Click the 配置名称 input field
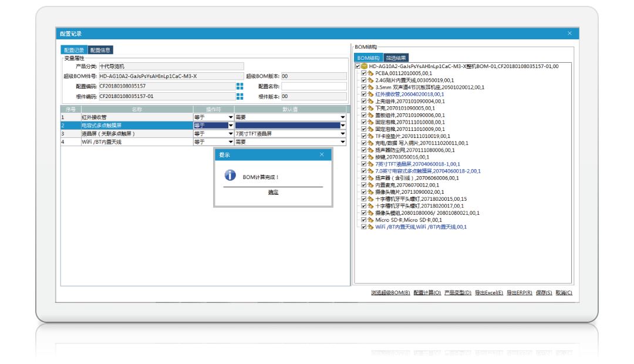Image resolution: width=634 pixels, height=364 pixels. coord(314,86)
